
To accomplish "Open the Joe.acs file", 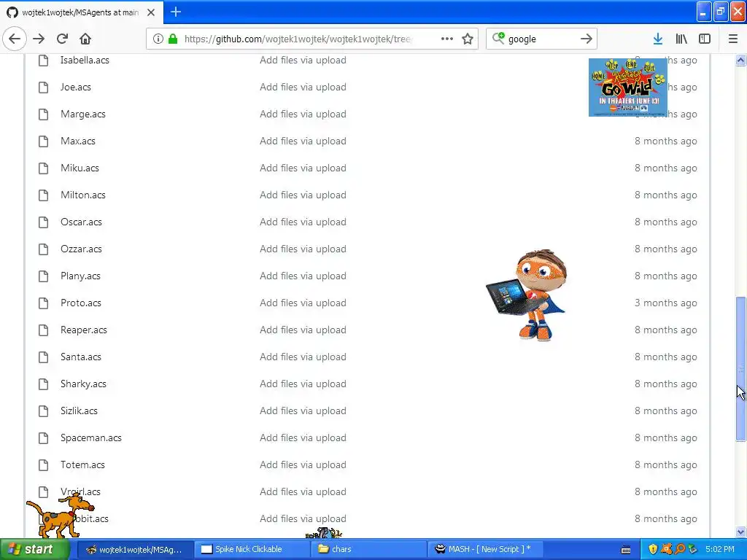I will tap(76, 87).
